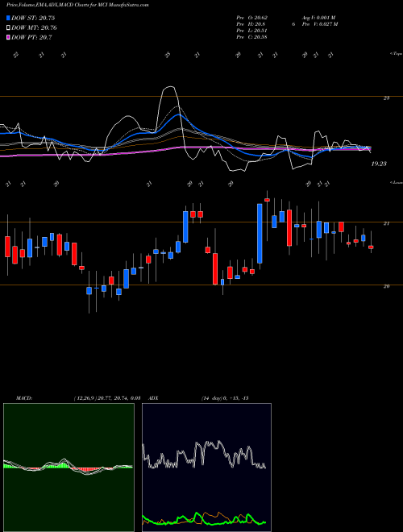Screen dimensions: 403x532
Task: Click the Pre C: 20.58 value
Action: click(x=251, y=36)
